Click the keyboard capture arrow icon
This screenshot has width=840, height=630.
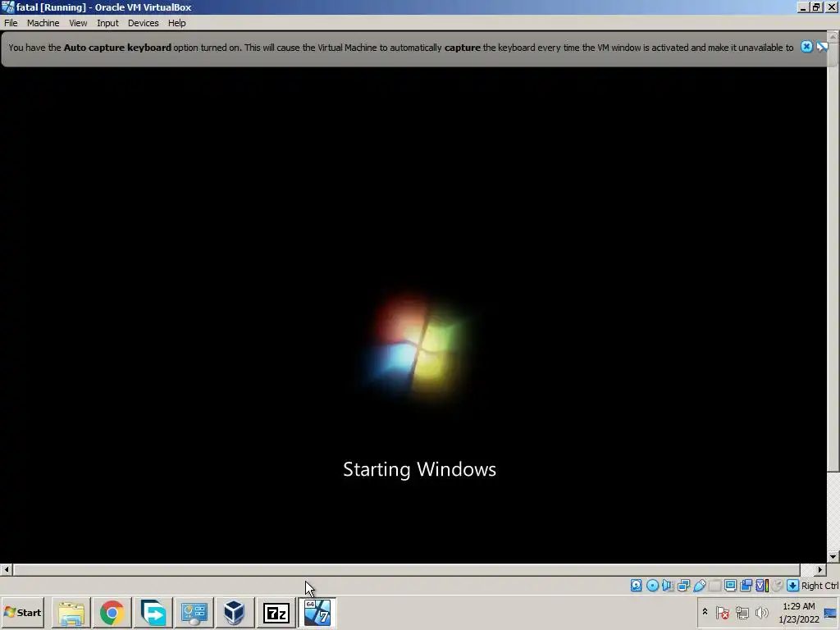tap(793, 586)
